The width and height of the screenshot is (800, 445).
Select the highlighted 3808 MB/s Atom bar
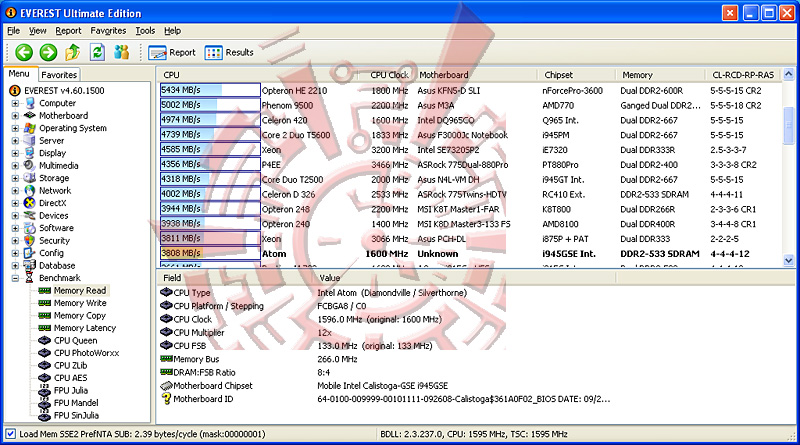pos(210,253)
